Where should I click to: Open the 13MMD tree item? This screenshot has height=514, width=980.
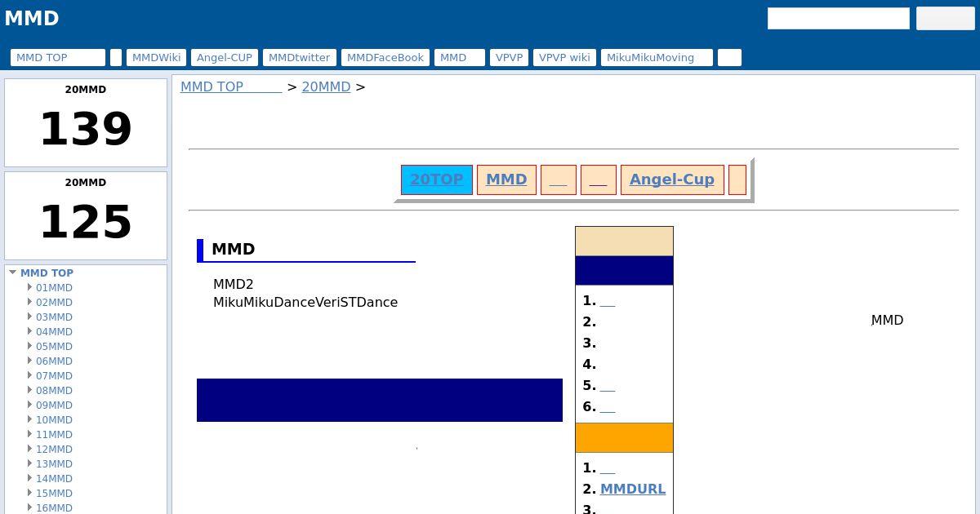click(x=54, y=463)
